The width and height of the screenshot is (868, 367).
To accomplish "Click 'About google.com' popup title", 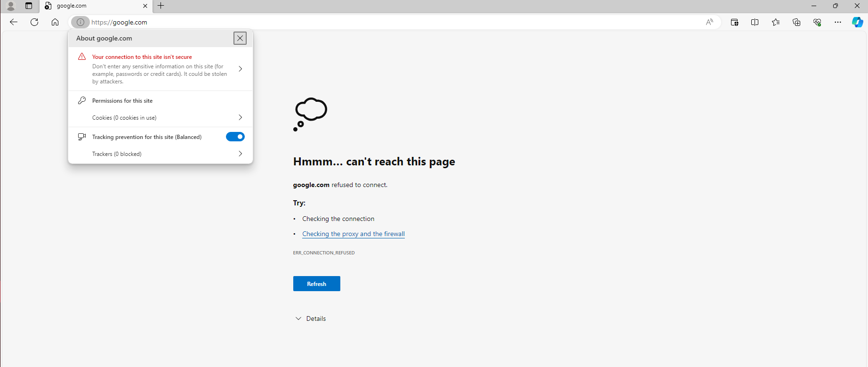I will 104,38.
